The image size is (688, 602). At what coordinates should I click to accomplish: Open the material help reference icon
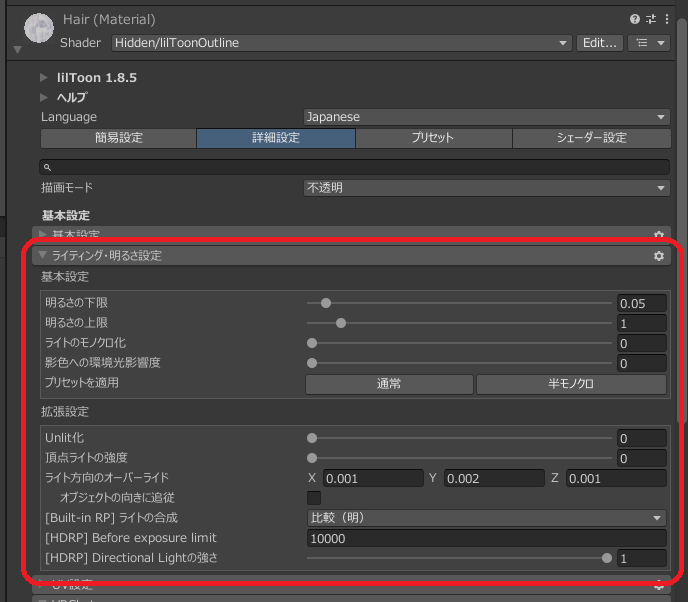point(634,19)
